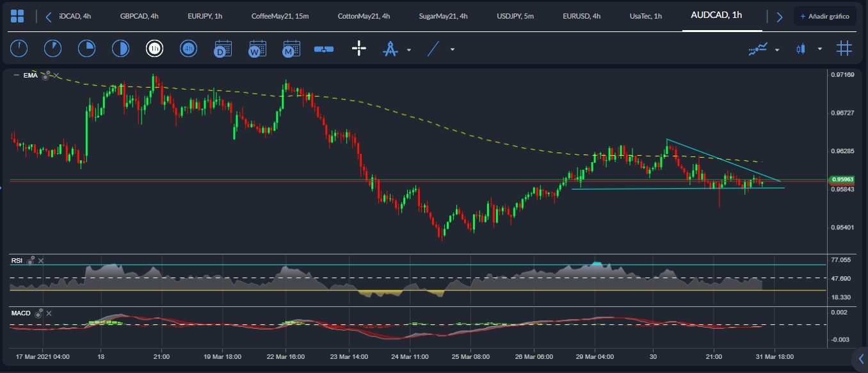868x373 pixels.
Task: Select the second timeframe clock icon
Action: tap(52, 48)
